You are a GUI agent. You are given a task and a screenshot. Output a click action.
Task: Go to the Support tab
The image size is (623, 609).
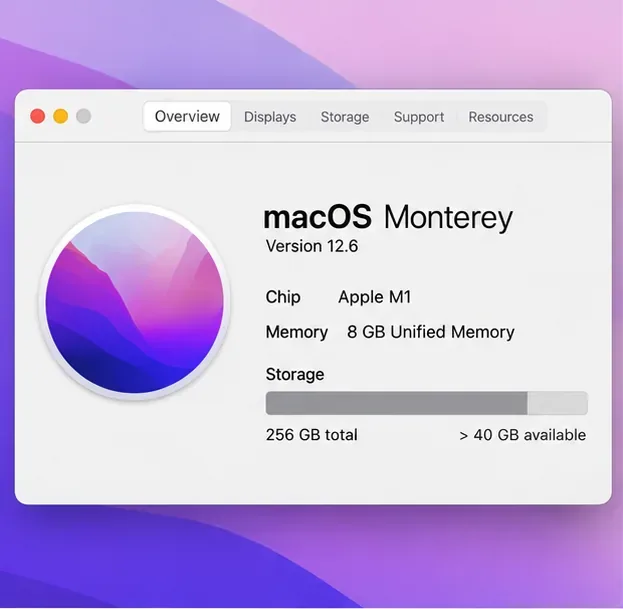(x=419, y=117)
